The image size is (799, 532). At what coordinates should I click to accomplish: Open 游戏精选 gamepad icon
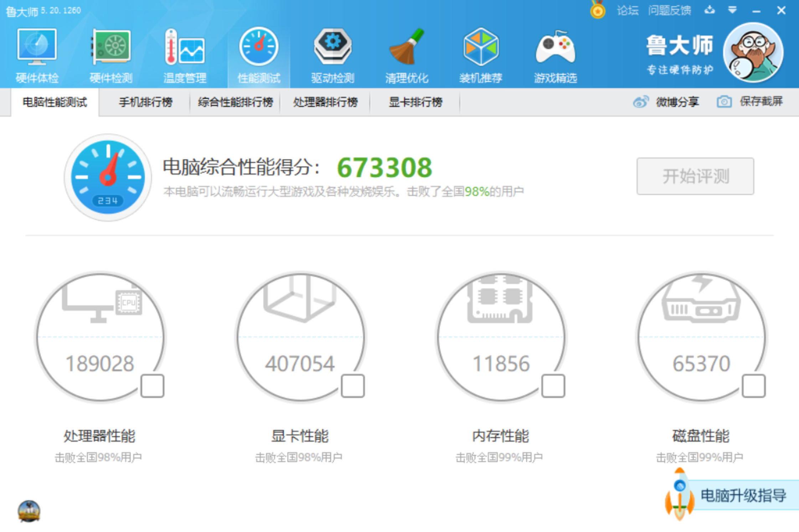[x=555, y=47]
